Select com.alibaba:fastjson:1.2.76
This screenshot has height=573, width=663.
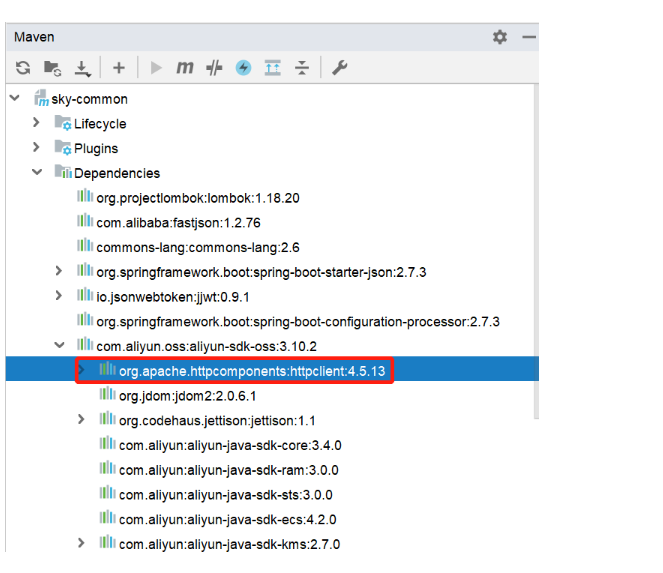(178, 223)
